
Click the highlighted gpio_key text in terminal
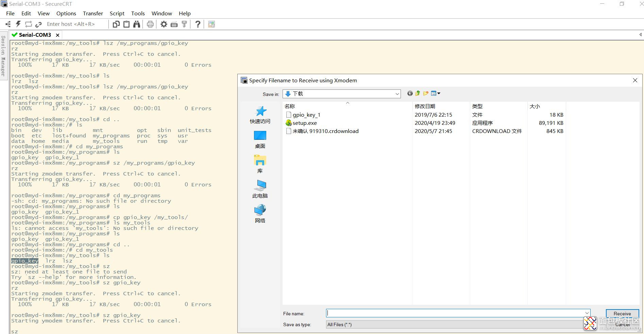[25, 261]
